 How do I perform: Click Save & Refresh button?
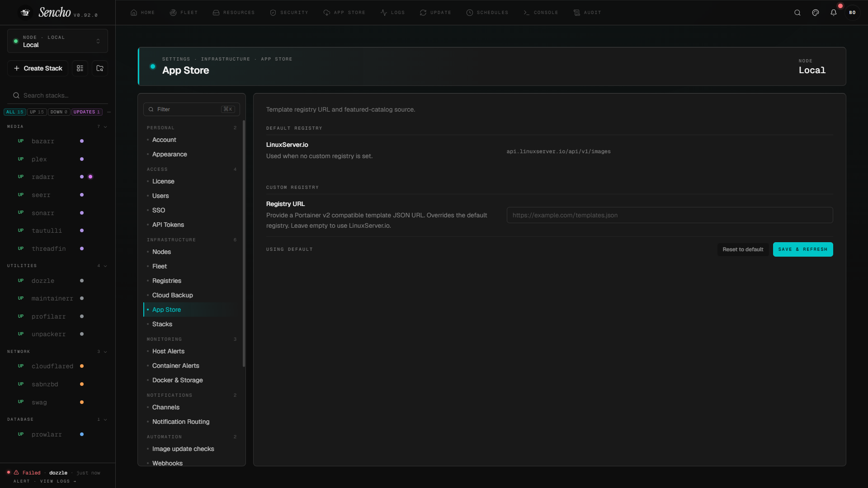coord(803,249)
